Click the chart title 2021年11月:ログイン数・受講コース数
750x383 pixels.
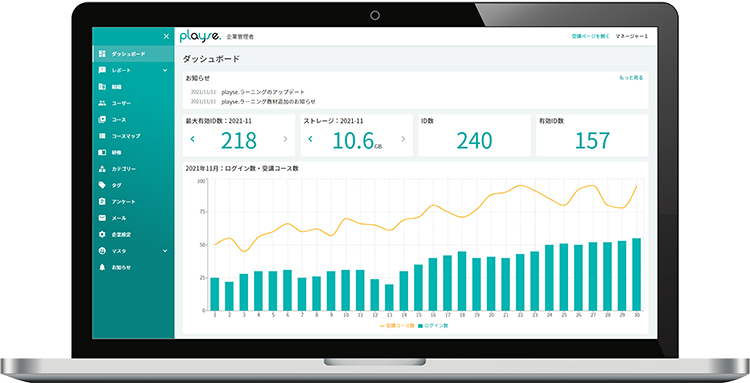(x=242, y=168)
